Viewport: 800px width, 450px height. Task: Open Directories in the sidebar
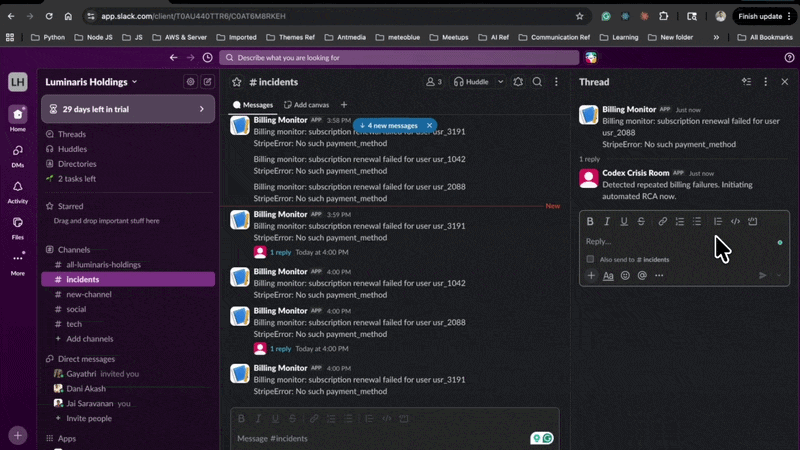(x=77, y=164)
